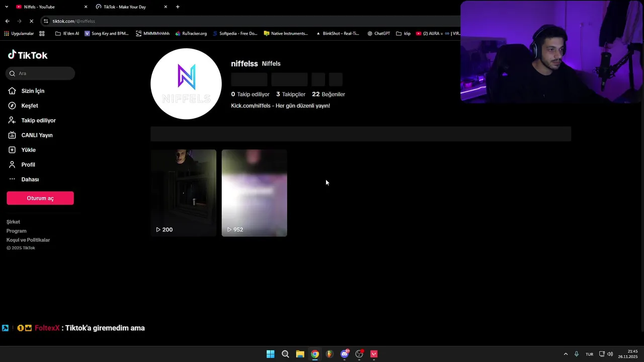Open File Explorer from the taskbar
Image resolution: width=644 pixels, height=362 pixels.
(300, 354)
